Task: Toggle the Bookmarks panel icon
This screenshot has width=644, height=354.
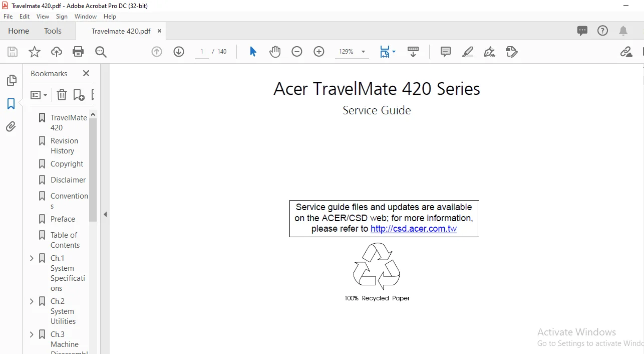Action: (11, 104)
